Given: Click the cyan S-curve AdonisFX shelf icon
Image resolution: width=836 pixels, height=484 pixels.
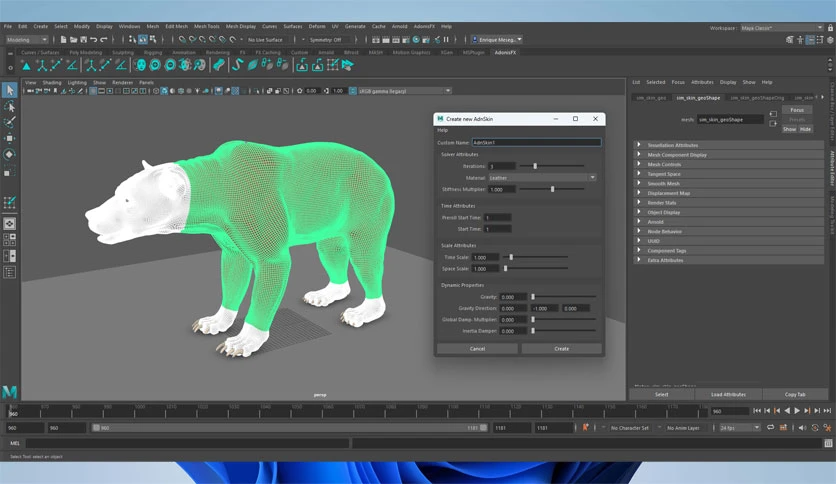Looking at the screenshot, I should 237,65.
